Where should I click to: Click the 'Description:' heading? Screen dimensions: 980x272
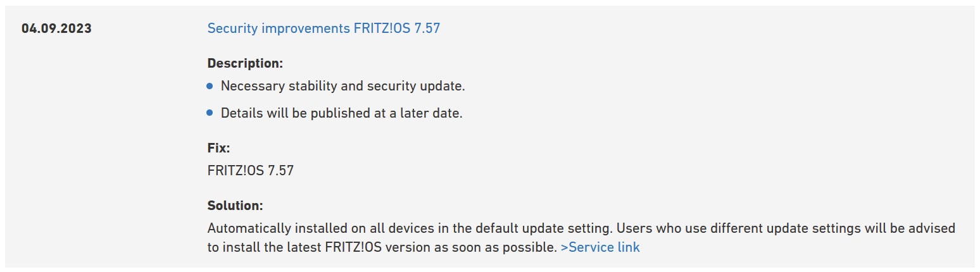click(245, 63)
